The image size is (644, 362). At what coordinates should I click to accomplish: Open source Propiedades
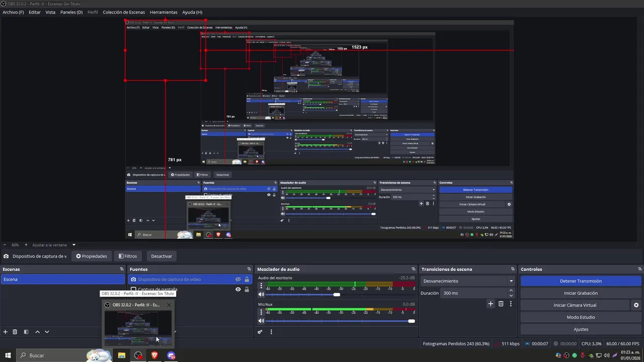(x=92, y=256)
